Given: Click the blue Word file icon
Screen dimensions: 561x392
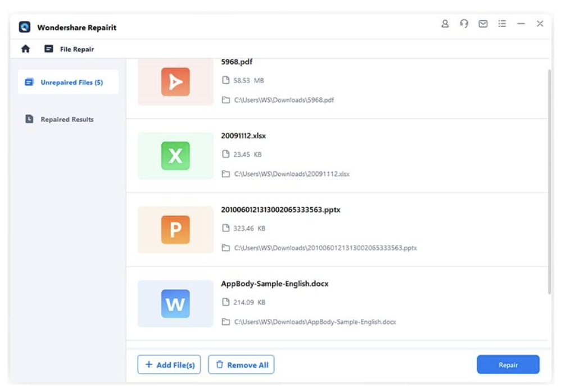Looking at the screenshot, I should click(175, 304).
